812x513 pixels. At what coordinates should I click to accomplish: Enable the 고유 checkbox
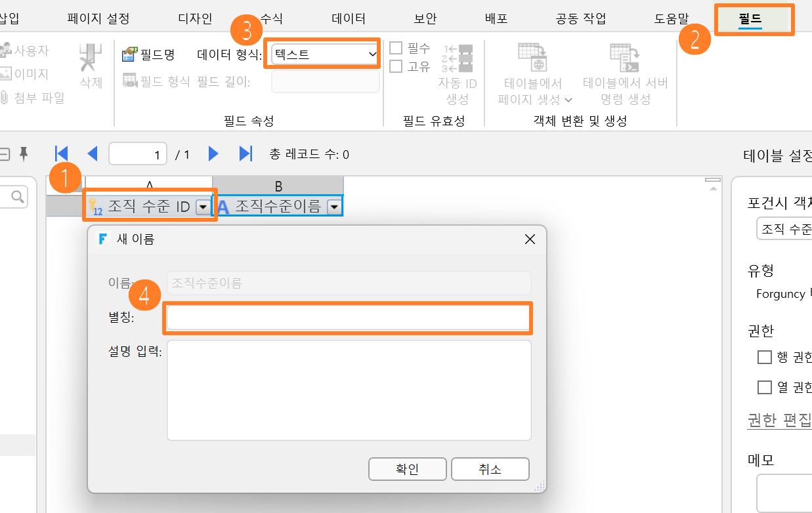[396, 66]
